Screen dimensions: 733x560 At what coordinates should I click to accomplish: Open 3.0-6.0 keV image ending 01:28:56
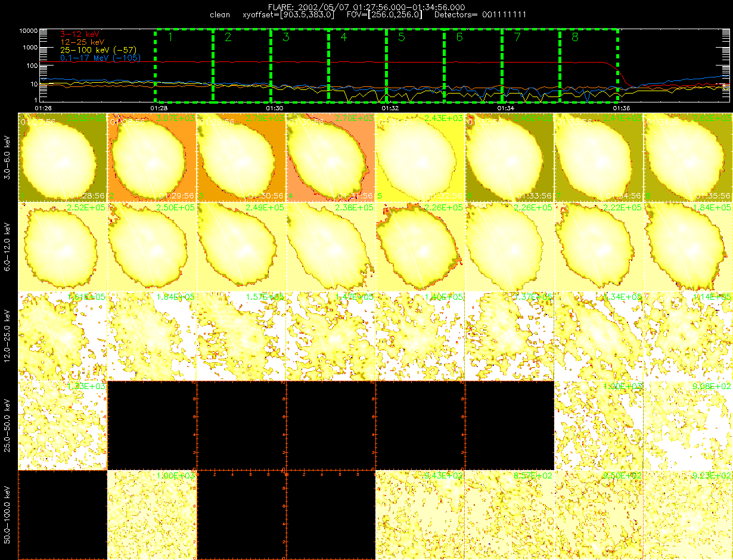coord(63,157)
